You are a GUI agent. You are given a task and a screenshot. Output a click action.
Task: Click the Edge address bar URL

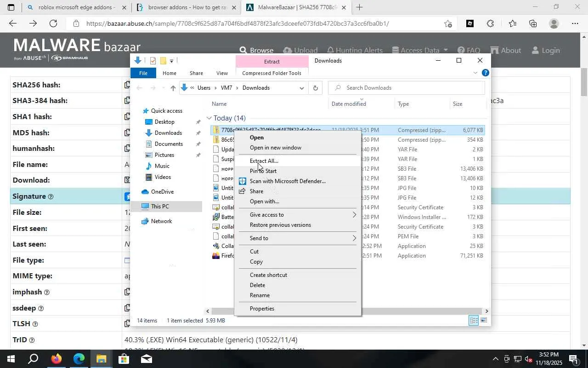[x=237, y=23]
